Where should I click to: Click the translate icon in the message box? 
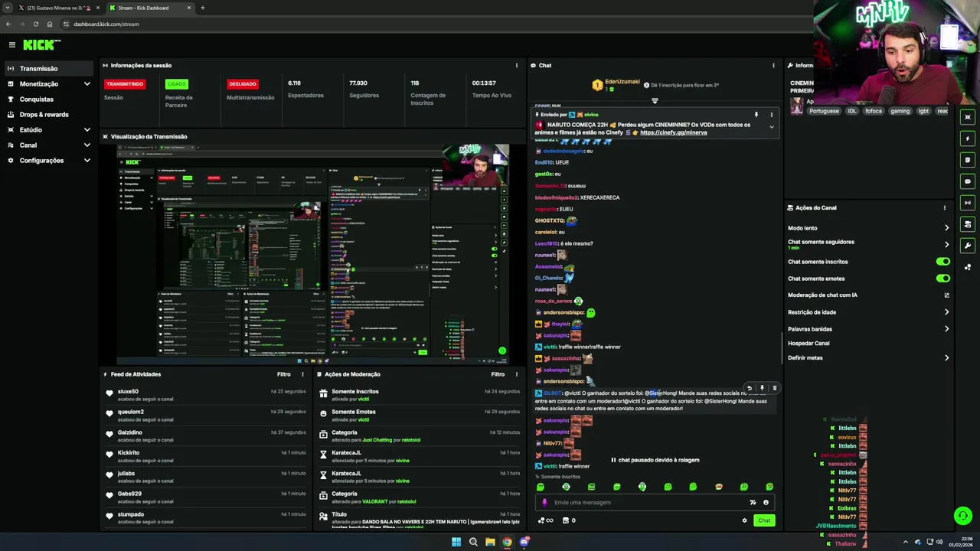tap(753, 503)
